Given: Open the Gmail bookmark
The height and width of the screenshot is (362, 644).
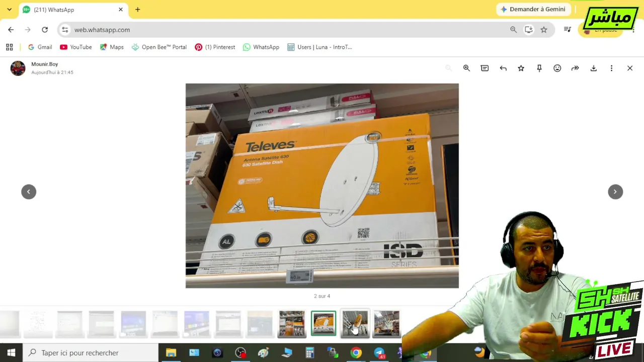Looking at the screenshot, I should click(40, 47).
